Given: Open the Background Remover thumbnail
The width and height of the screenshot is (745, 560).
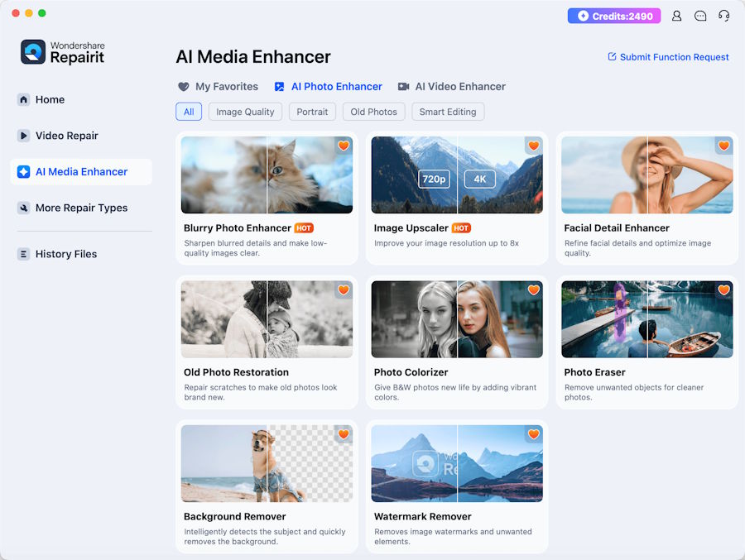Looking at the screenshot, I should pos(267,463).
